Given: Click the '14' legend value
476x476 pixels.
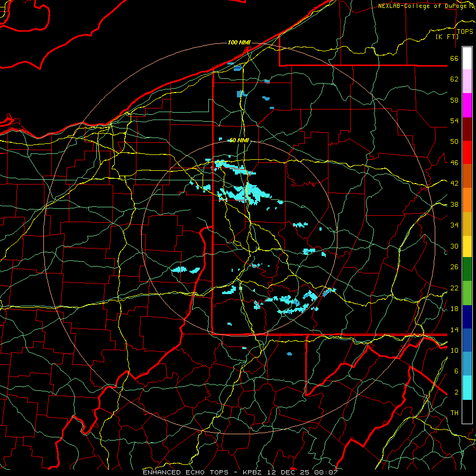Looking at the screenshot, I should pos(454,329).
